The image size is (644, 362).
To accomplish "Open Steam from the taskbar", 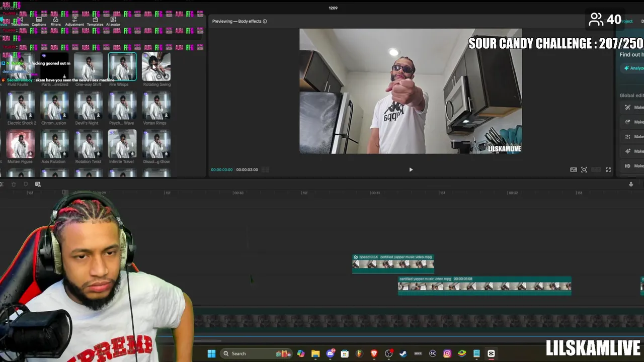I will [x=403, y=353].
